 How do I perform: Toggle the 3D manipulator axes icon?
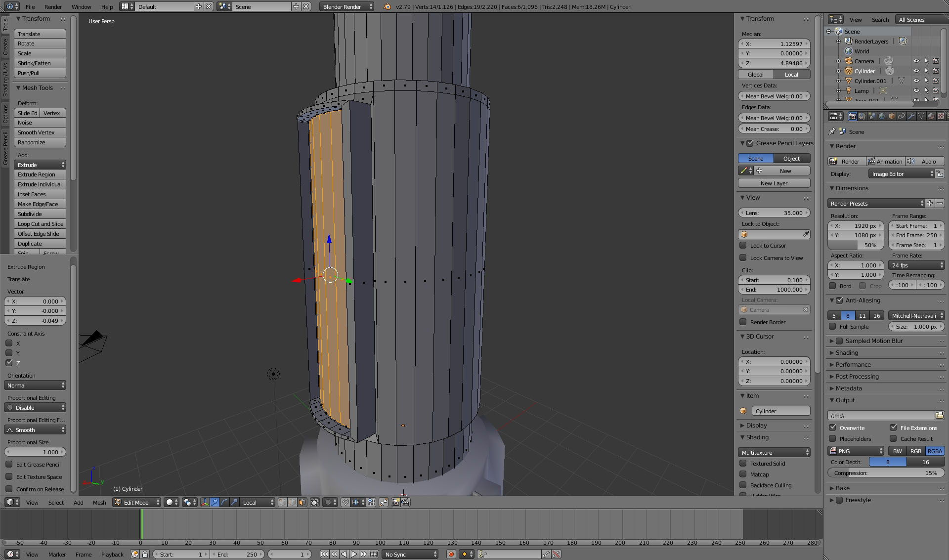click(205, 502)
